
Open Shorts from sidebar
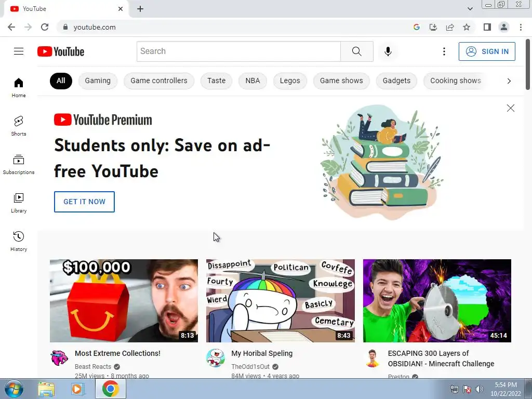click(x=19, y=126)
